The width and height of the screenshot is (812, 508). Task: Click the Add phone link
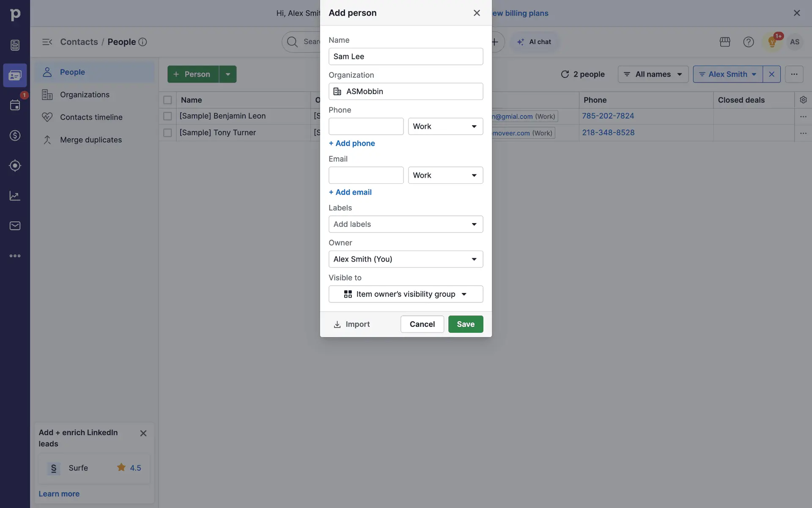coord(352,144)
